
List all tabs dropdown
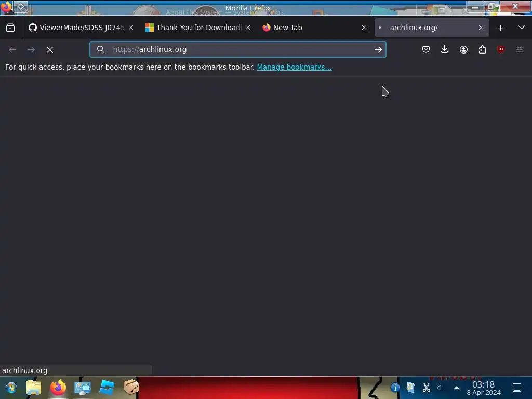click(522, 28)
